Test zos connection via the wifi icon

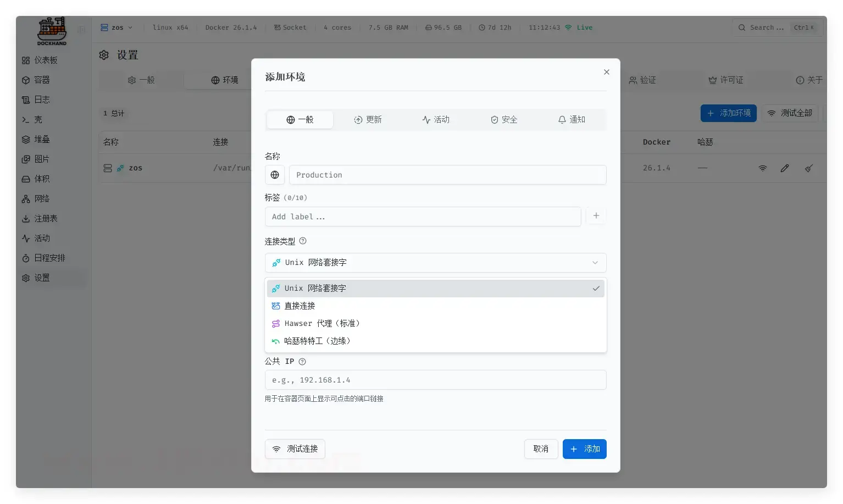point(763,168)
